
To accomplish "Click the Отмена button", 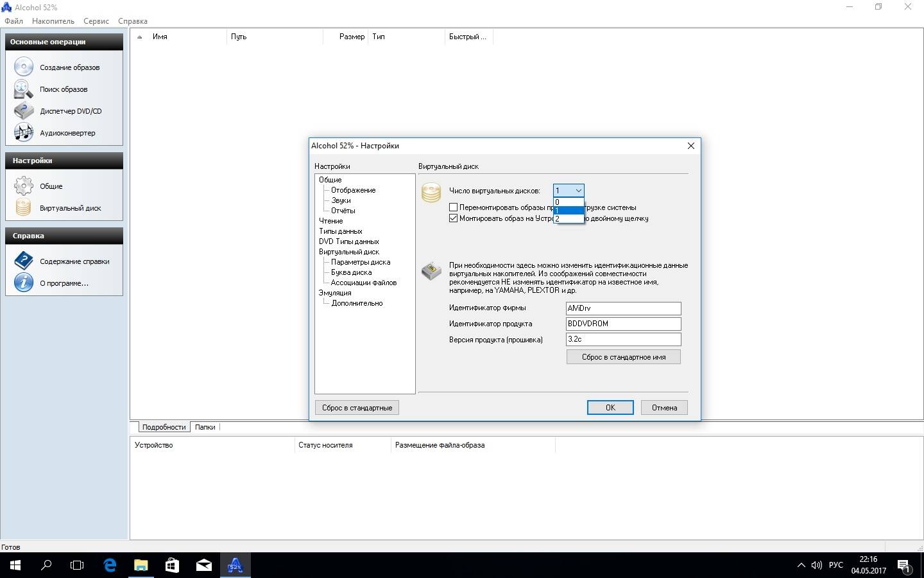I will (664, 408).
